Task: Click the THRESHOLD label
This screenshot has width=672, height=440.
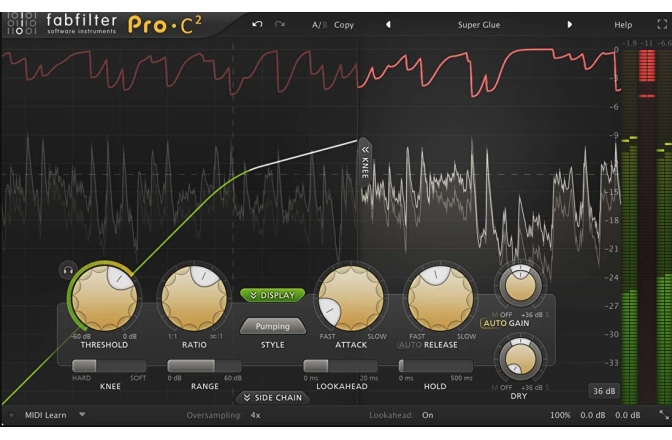Action: 104,345
